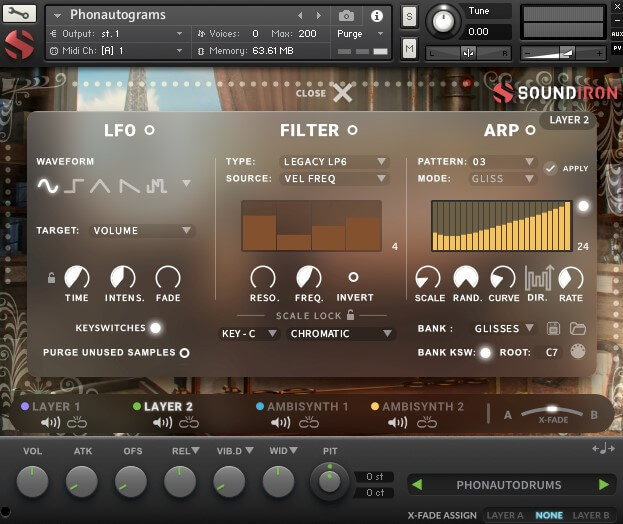Select the sine LFO waveform

pyautogui.click(x=48, y=186)
